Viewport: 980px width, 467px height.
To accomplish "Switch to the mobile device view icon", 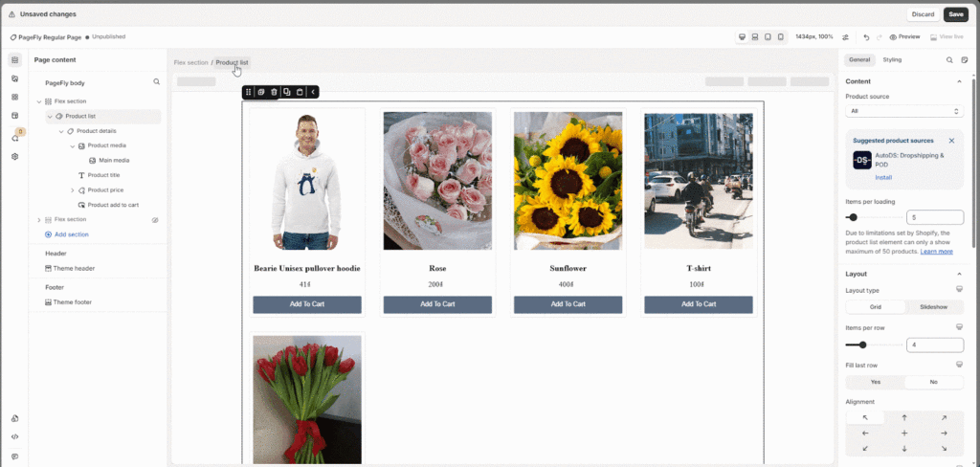I will [781, 37].
